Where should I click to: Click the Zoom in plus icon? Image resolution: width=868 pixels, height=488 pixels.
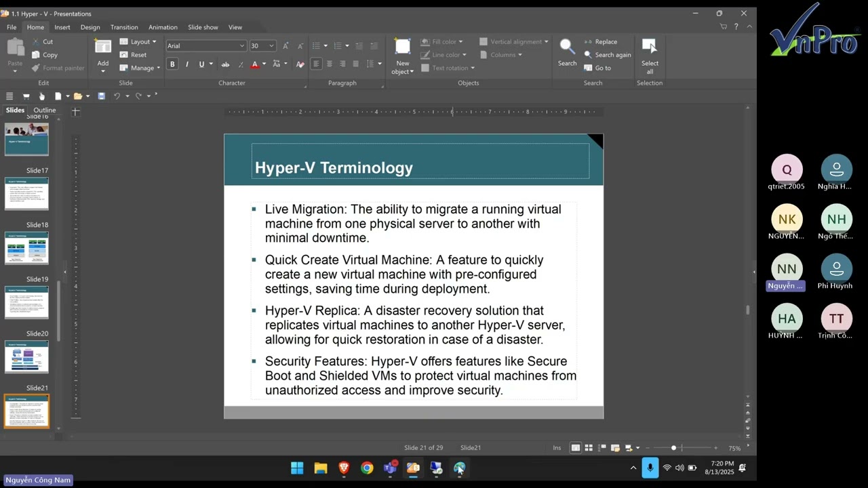715,448
